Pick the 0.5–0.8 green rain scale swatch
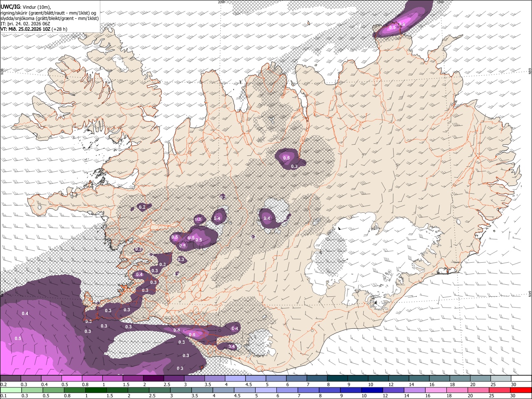Screen dimensions: 532x399 click(53, 390)
